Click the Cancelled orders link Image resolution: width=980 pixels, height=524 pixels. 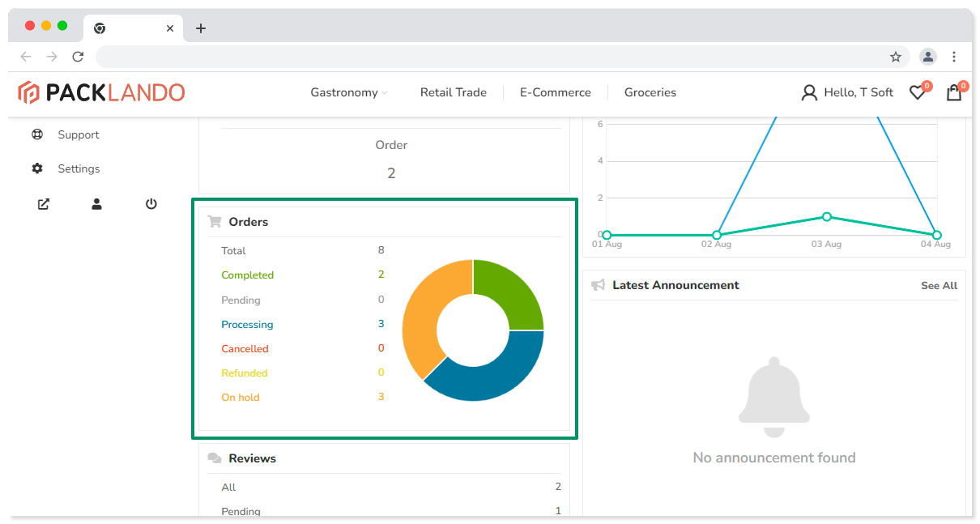[245, 349]
